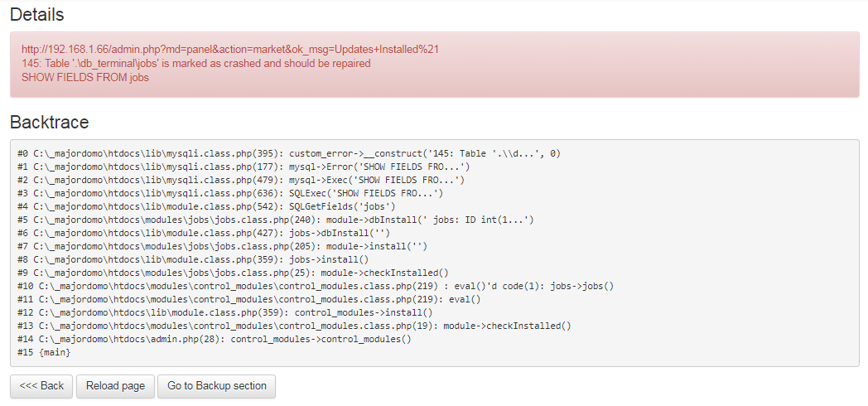This screenshot has height=406, width=868.
Task: Click backtrace line #2 mysql->Exec
Action: pyautogui.click(x=241, y=180)
